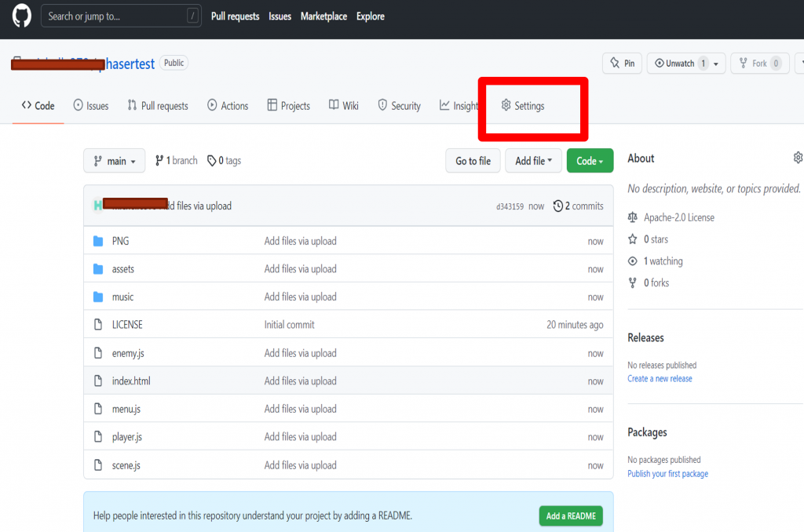Open the Security tab
The width and height of the screenshot is (804, 532).
[399, 106]
